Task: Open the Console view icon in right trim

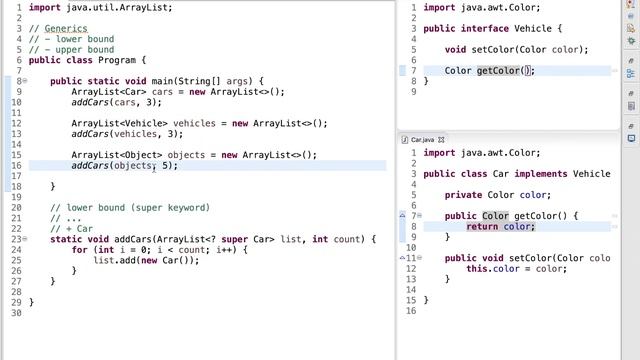Action: (x=631, y=139)
